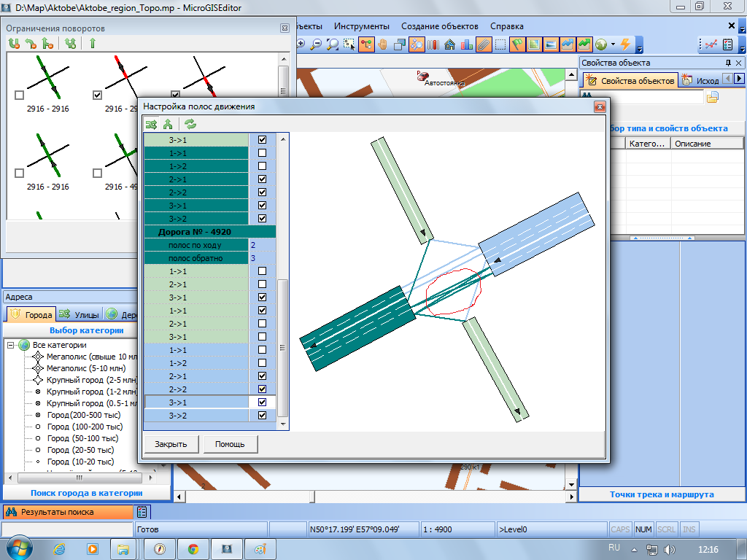Open the Инструменты menu
The width and height of the screenshot is (747, 560).
tap(362, 26)
